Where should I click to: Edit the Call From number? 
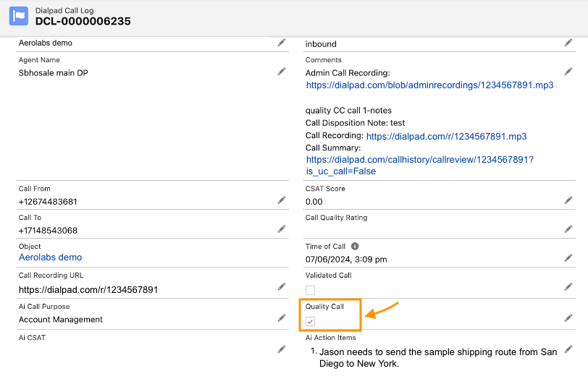(x=282, y=200)
